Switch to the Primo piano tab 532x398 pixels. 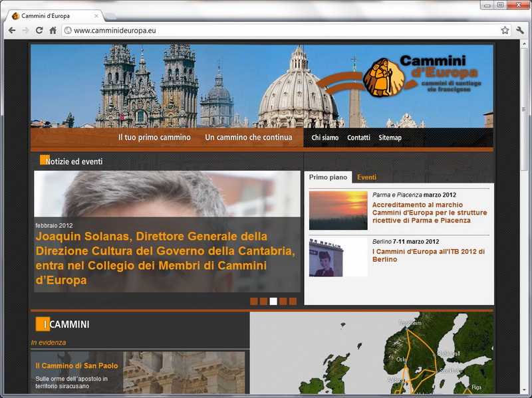328,177
